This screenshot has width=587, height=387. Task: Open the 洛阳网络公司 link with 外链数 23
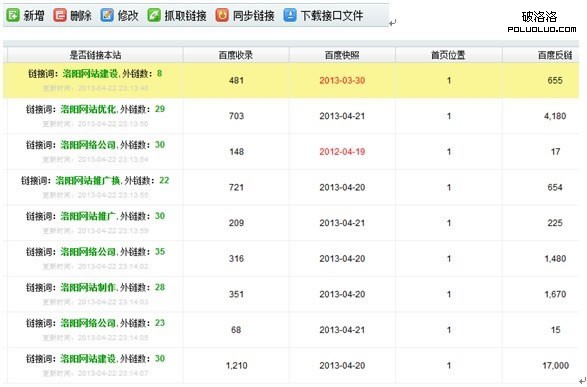pyautogui.click(x=88, y=323)
